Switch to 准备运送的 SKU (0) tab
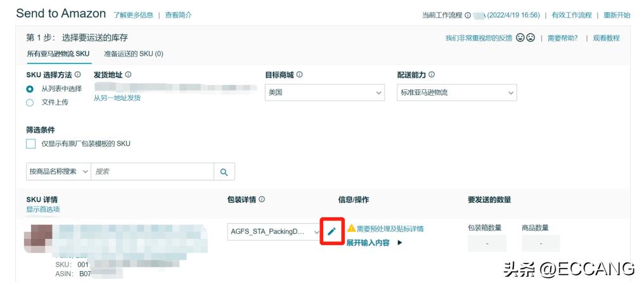The image size is (644, 287). (134, 54)
